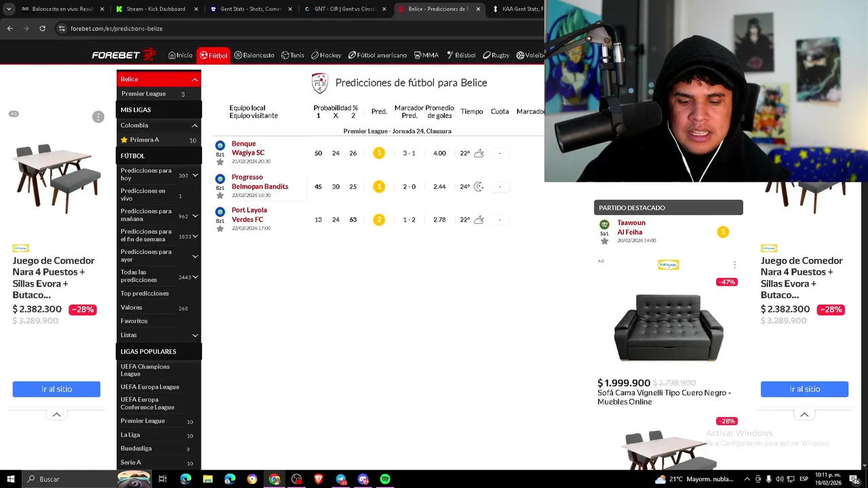Expand Predicciones para hoy submenu
This screenshot has height=488, width=868.
(x=195, y=176)
